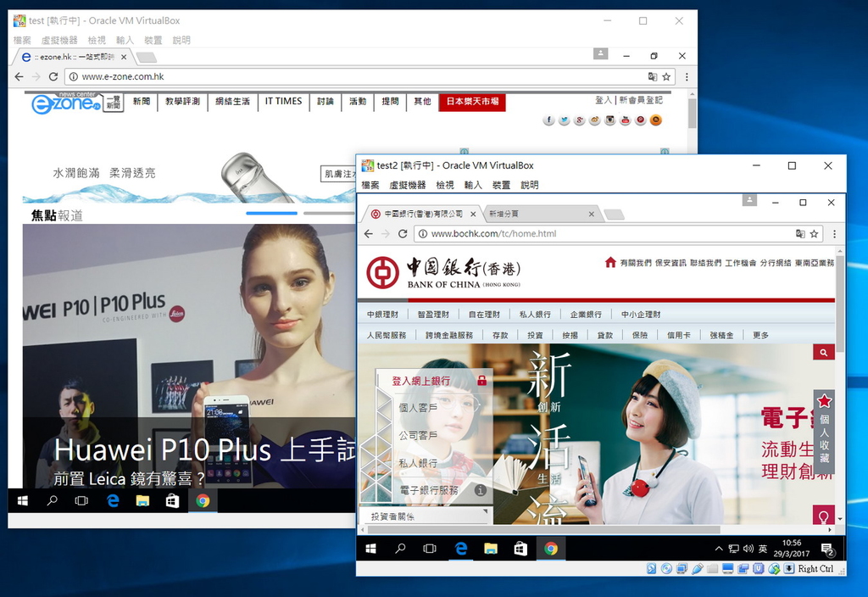Click the IT TIMES nav item
868x597 pixels.
coord(283,102)
